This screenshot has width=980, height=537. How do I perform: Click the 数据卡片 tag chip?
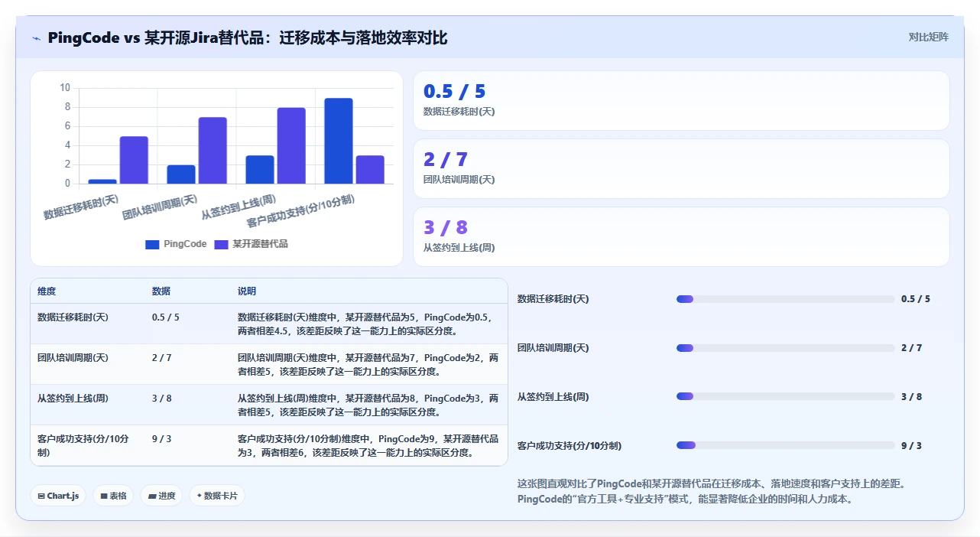217,496
